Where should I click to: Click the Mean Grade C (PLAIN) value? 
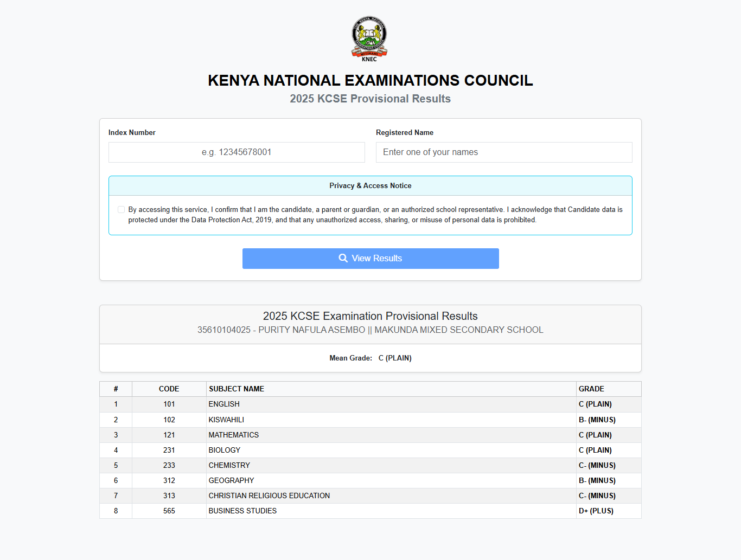[x=395, y=358]
